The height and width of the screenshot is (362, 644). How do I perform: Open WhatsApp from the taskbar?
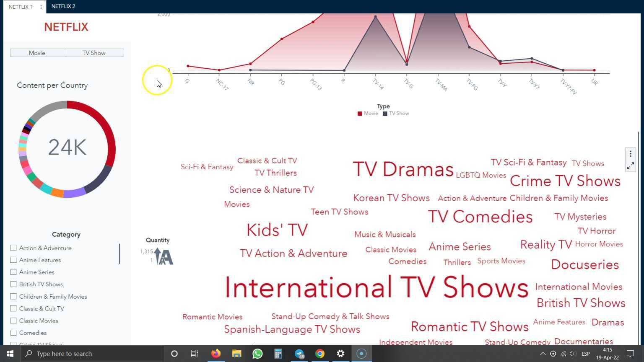click(x=257, y=353)
